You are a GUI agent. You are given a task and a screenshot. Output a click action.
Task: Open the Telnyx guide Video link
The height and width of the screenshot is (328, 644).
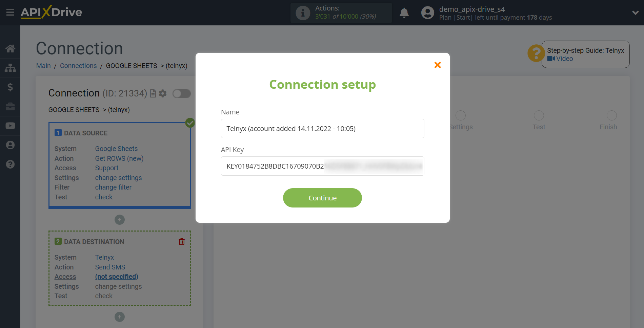560,59
